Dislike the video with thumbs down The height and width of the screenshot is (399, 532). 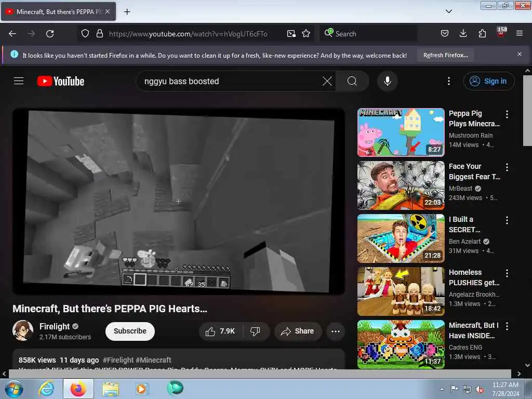click(255, 331)
